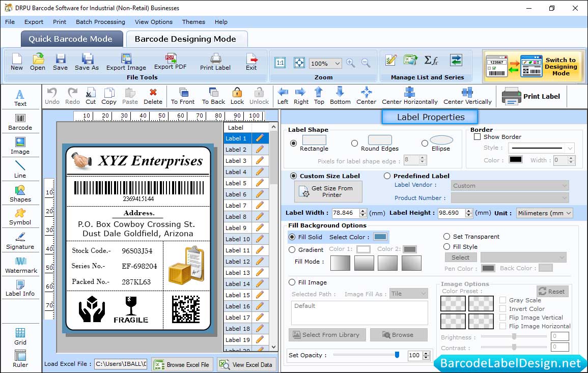This screenshot has width=588, height=373.
Task: Click the Exit icon
Action: point(251,62)
